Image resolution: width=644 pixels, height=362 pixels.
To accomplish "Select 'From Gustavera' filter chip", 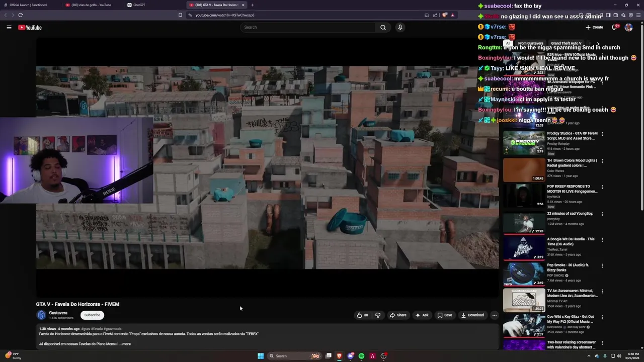I will 531,44.
